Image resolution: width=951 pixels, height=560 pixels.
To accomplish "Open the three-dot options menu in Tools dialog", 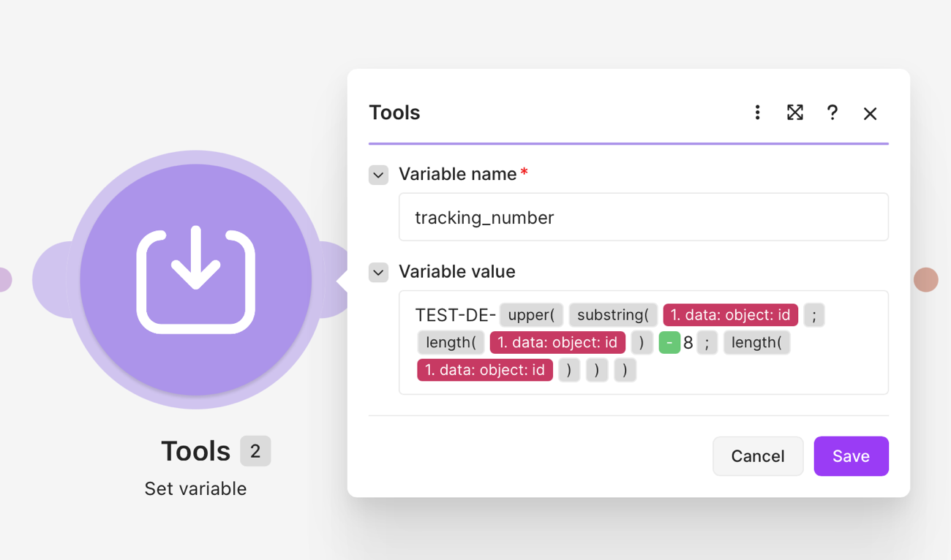I will (757, 113).
